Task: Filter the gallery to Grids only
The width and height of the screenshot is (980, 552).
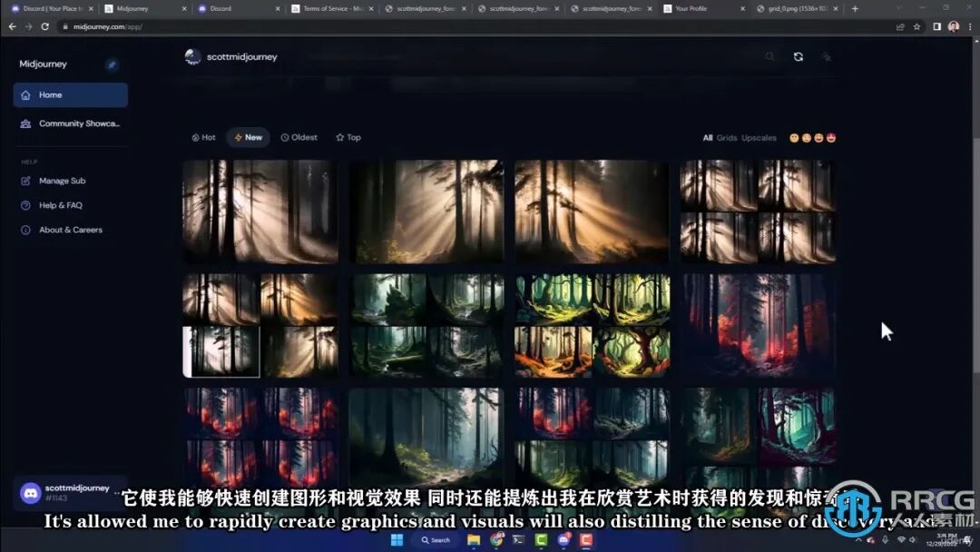Action: [x=726, y=138]
